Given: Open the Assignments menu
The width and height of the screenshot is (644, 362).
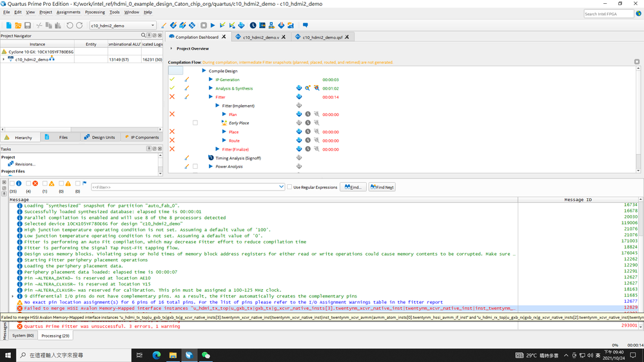Looking at the screenshot, I should tap(68, 12).
